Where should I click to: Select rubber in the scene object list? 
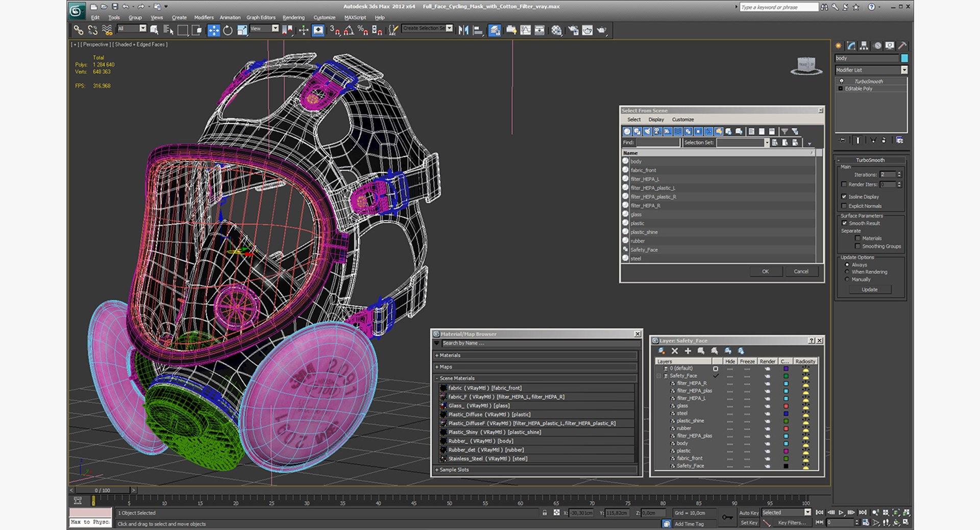(638, 241)
